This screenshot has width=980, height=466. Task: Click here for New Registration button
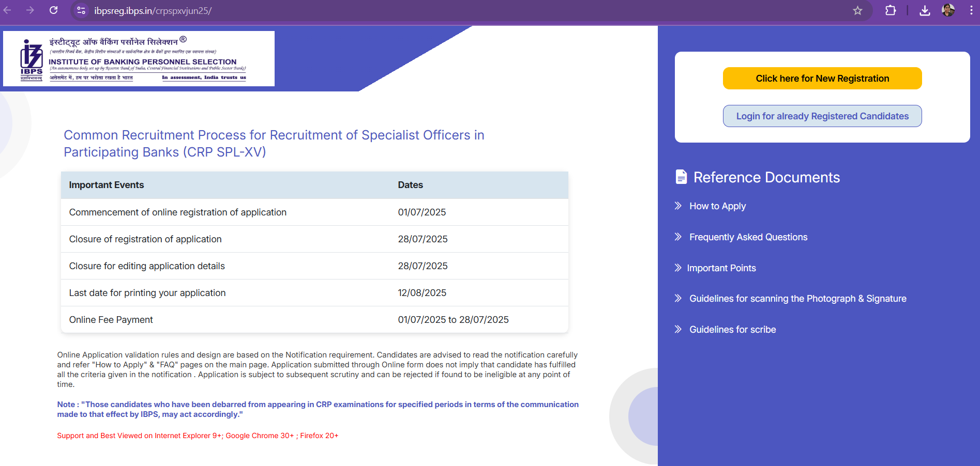pos(822,79)
